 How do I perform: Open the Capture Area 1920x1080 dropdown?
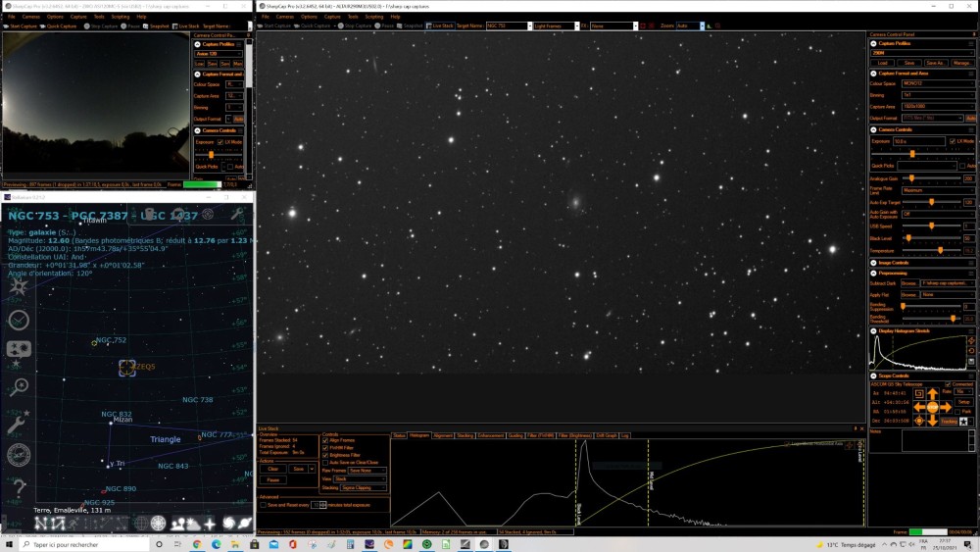click(938, 107)
